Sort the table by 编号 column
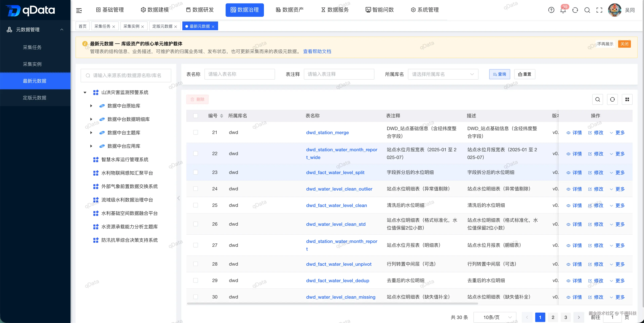Image resolution: width=644 pixels, height=323 pixels. pos(221,116)
